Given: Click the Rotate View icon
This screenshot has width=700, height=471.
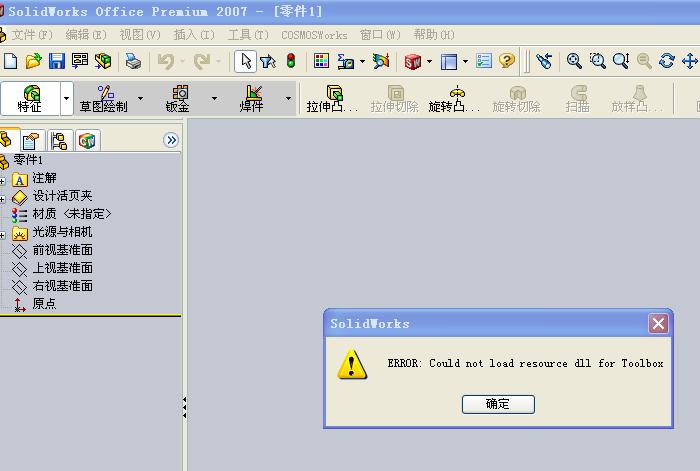Looking at the screenshot, I should [667, 61].
